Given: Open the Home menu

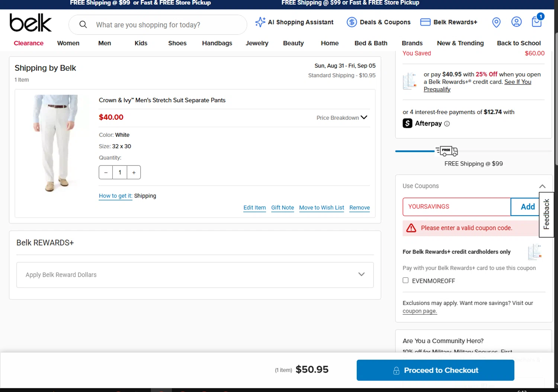Looking at the screenshot, I should click(330, 43).
